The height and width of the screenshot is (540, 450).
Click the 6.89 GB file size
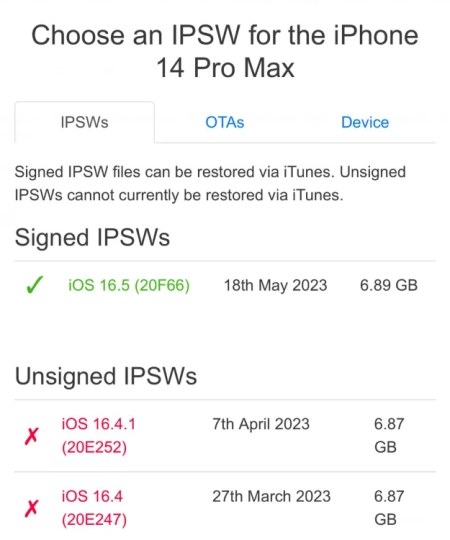tap(389, 285)
